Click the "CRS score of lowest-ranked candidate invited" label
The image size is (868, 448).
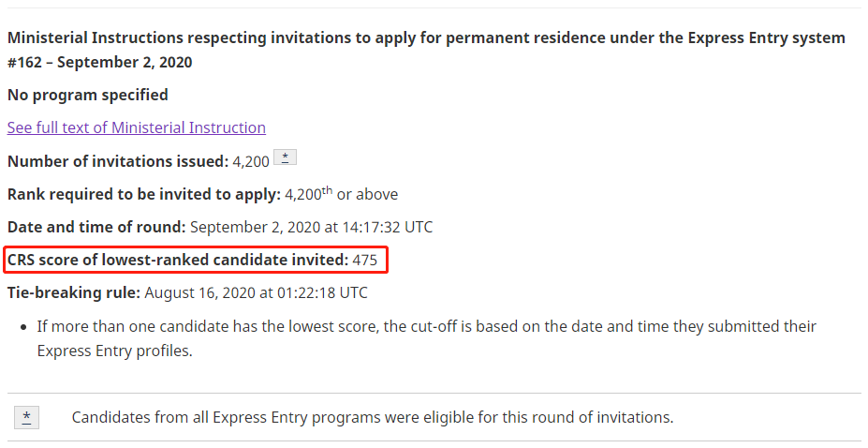point(178,260)
